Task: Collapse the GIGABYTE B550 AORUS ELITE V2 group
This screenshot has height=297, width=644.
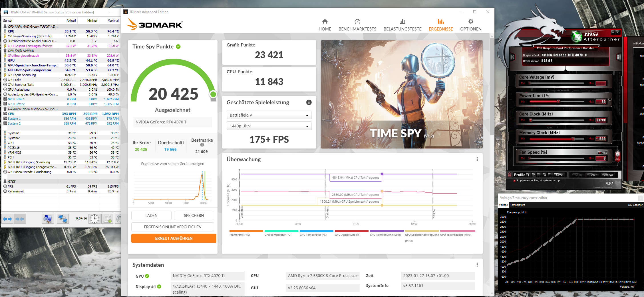Action: coord(5,109)
